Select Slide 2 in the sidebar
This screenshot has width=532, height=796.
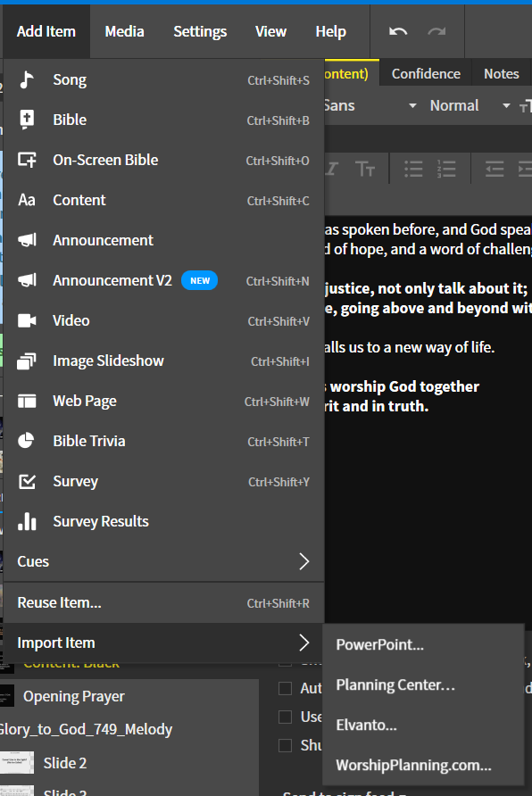(67, 763)
